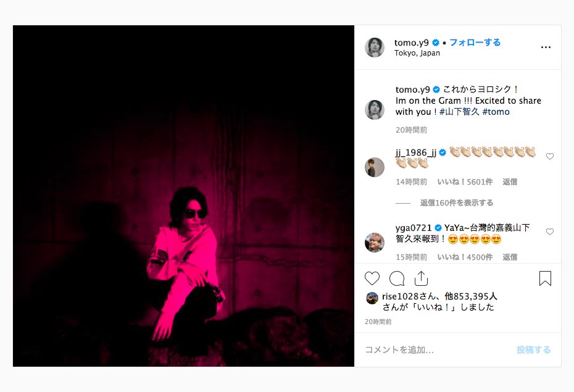Open tomo.y9 profile picture in header

click(x=375, y=47)
